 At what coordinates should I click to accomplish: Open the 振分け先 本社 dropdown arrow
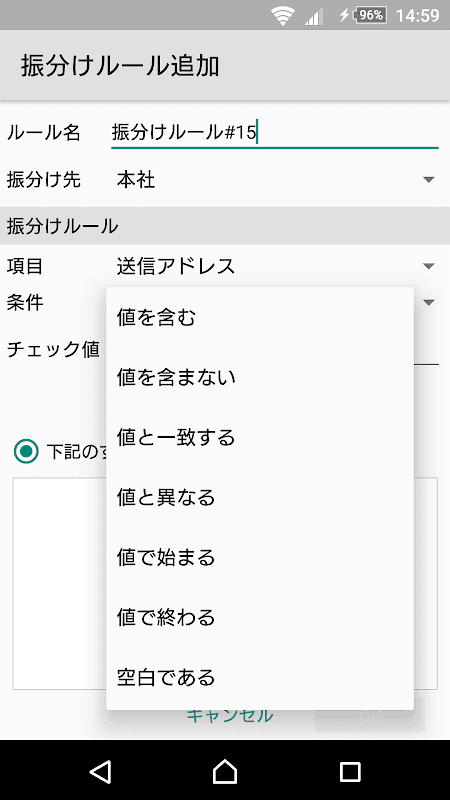click(429, 180)
